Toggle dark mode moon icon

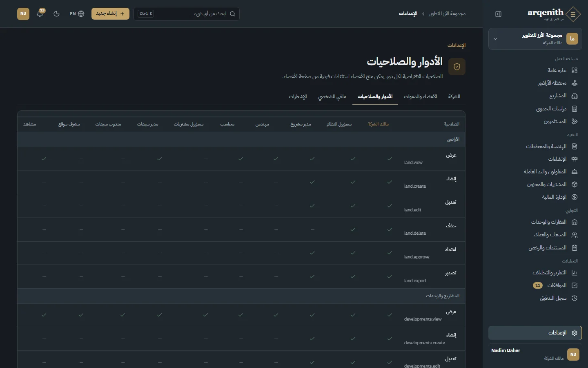pos(57,13)
